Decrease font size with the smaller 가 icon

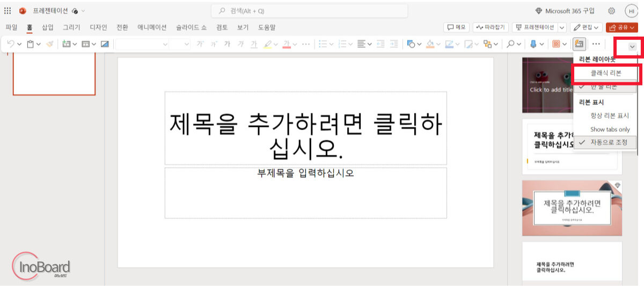pos(214,44)
